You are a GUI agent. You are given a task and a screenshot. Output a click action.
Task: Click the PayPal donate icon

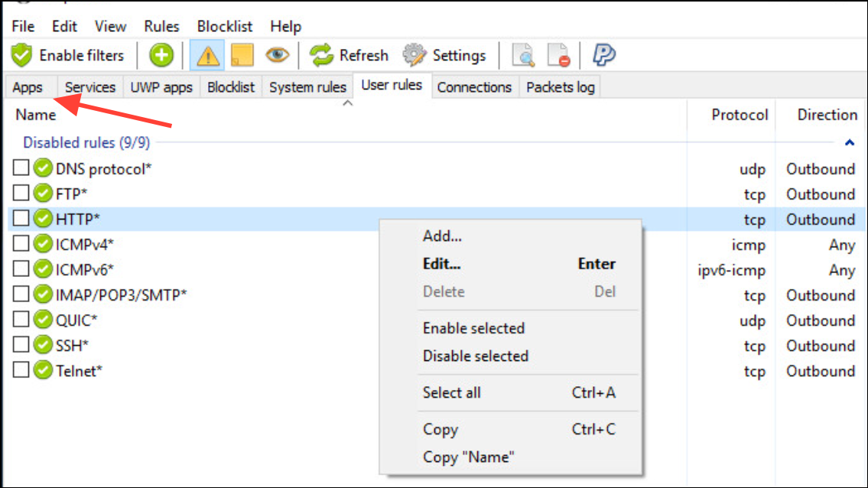click(603, 55)
